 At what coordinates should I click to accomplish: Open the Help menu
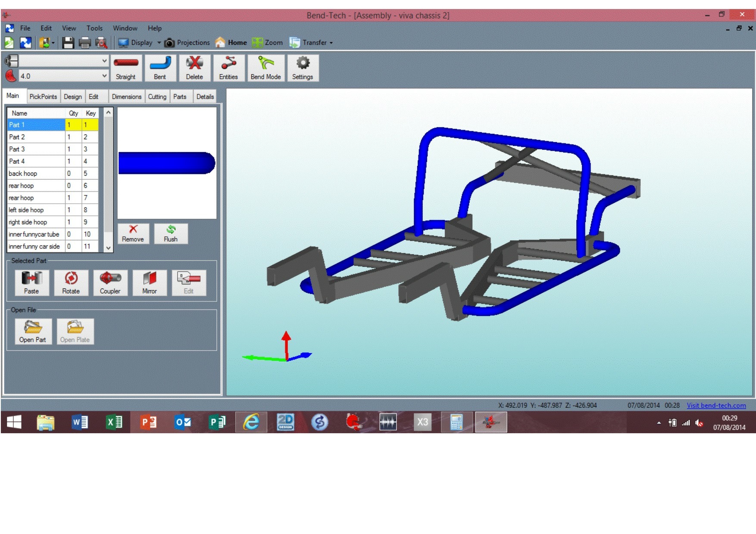click(x=155, y=28)
